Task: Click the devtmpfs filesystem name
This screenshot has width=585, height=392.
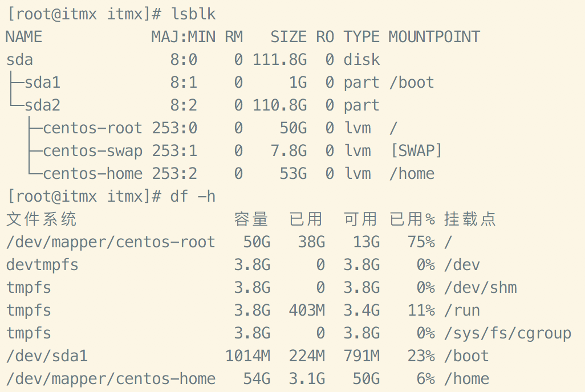Action: (x=42, y=265)
